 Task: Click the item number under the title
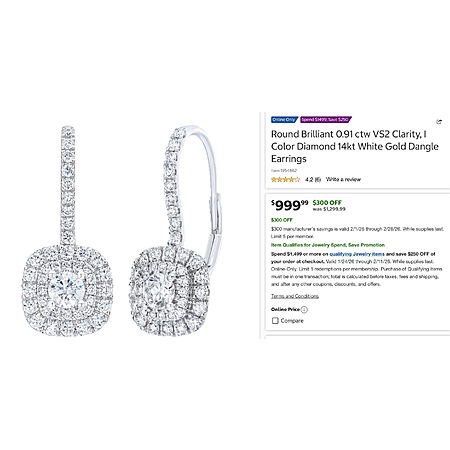[284, 171]
